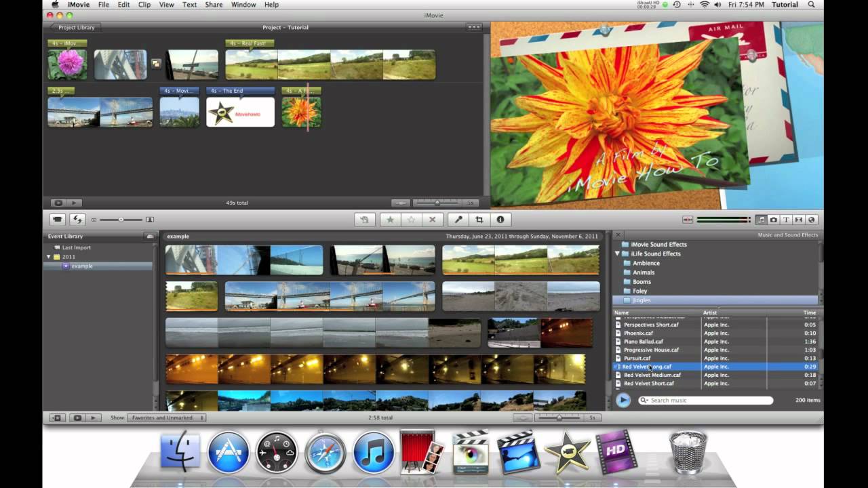Open the File menu
This screenshot has height=488, width=868.
(x=103, y=5)
